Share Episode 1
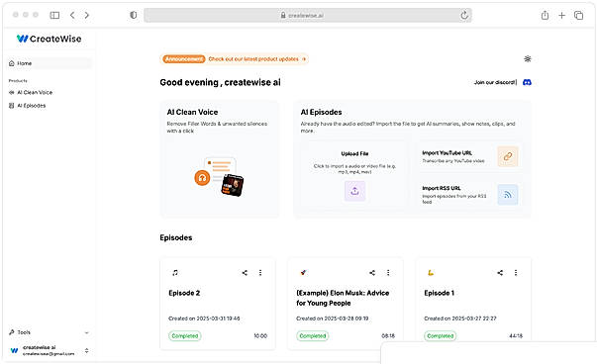Screen dimensions: 597x364 point(500,273)
